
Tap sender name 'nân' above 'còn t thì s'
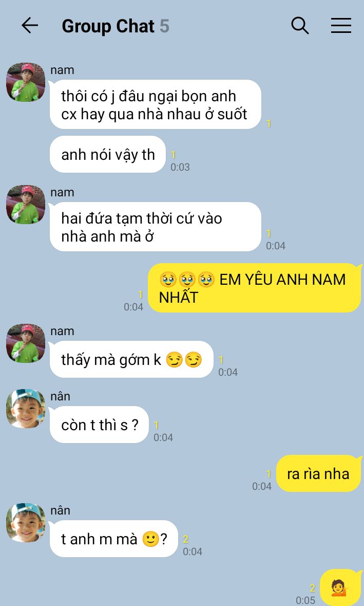tap(60, 396)
